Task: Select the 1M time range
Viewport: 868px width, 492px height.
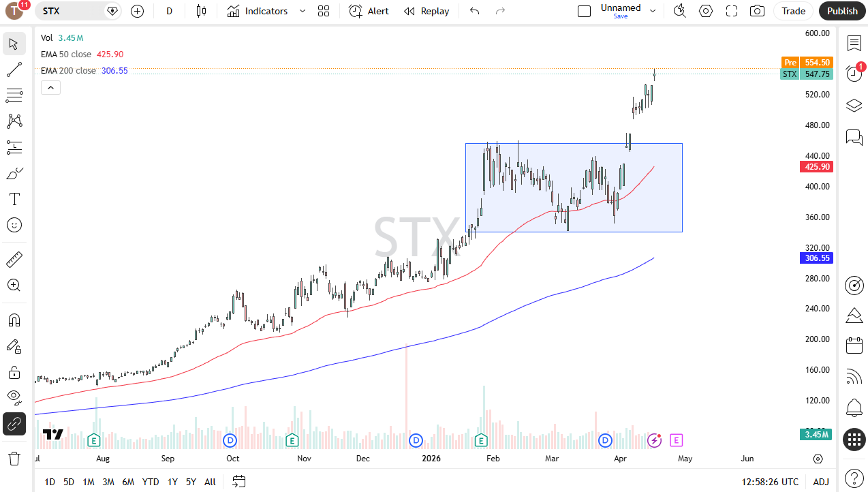Action: [89, 482]
